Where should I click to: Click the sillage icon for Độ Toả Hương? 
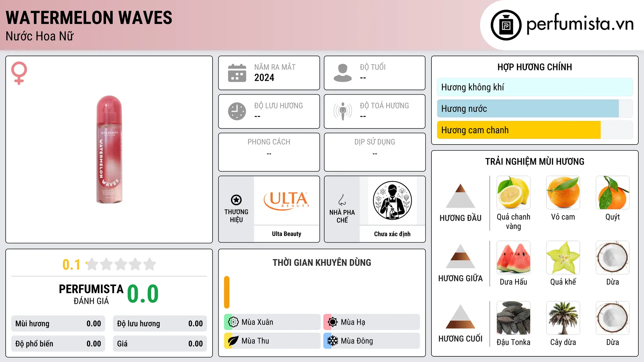[342, 111]
